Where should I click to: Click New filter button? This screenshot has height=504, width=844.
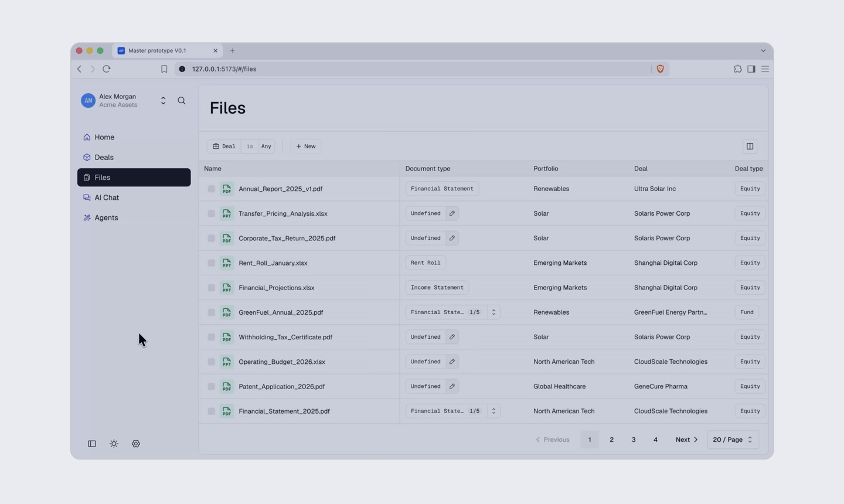[305, 147]
